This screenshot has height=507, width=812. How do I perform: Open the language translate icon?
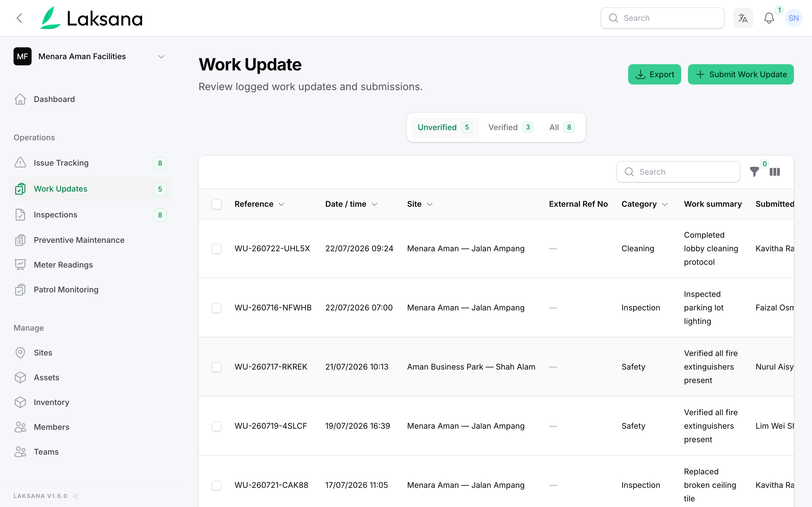coord(743,18)
